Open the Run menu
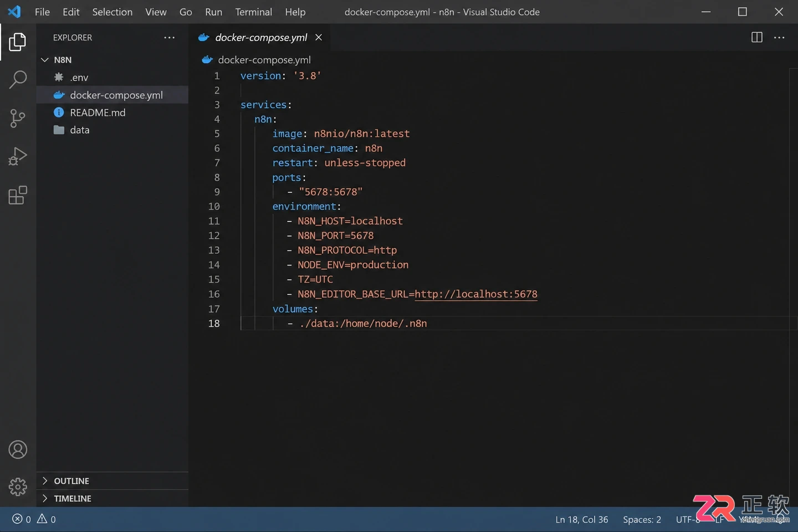 coord(213,12)
